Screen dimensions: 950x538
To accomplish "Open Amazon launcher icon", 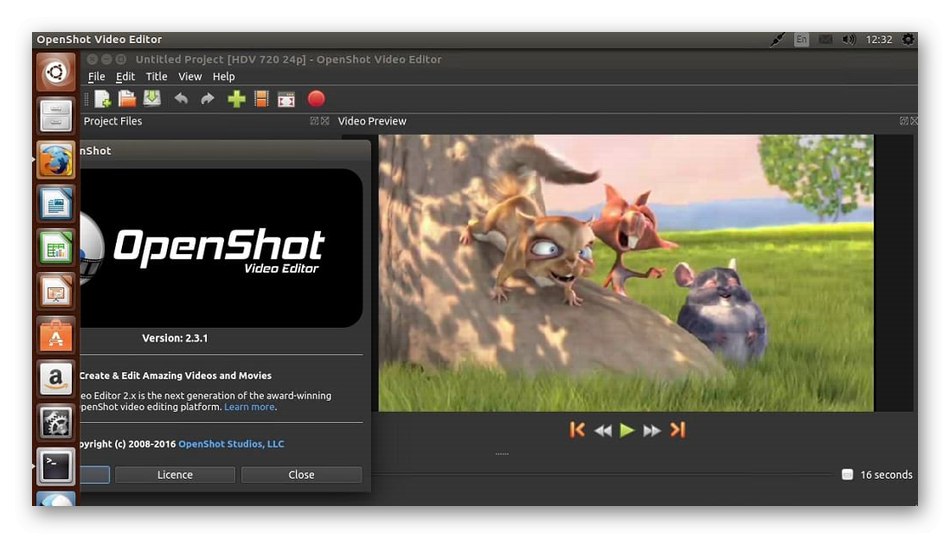I will 56,379.
